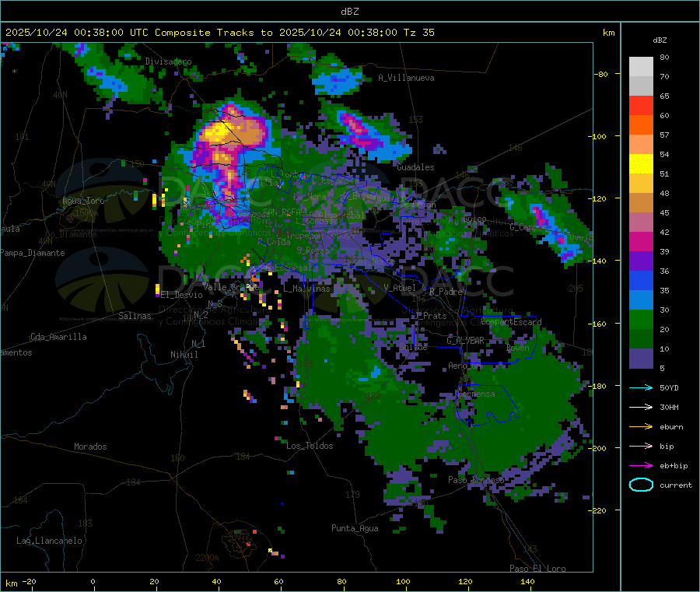Click the 'Cda_Amarilla' map label
The height and width of the screenshot is (592, 700).
pyautogui.click(x=58, y=337)
